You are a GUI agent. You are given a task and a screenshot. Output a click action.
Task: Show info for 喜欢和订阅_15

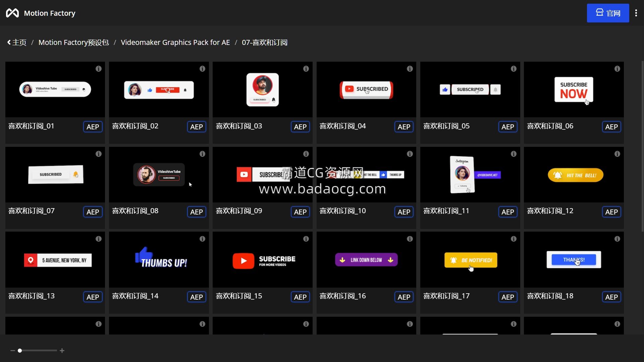click(306, 239)
